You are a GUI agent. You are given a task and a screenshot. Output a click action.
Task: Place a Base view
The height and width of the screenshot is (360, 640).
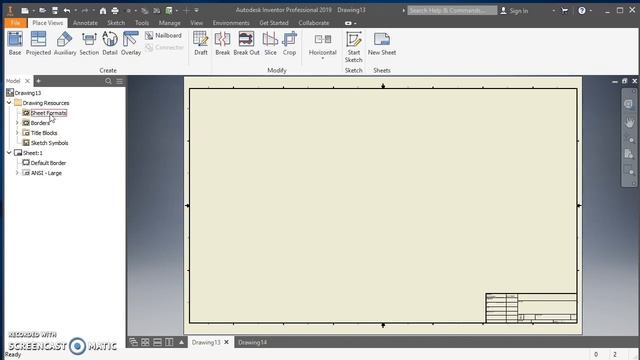[x=15, y=43]
